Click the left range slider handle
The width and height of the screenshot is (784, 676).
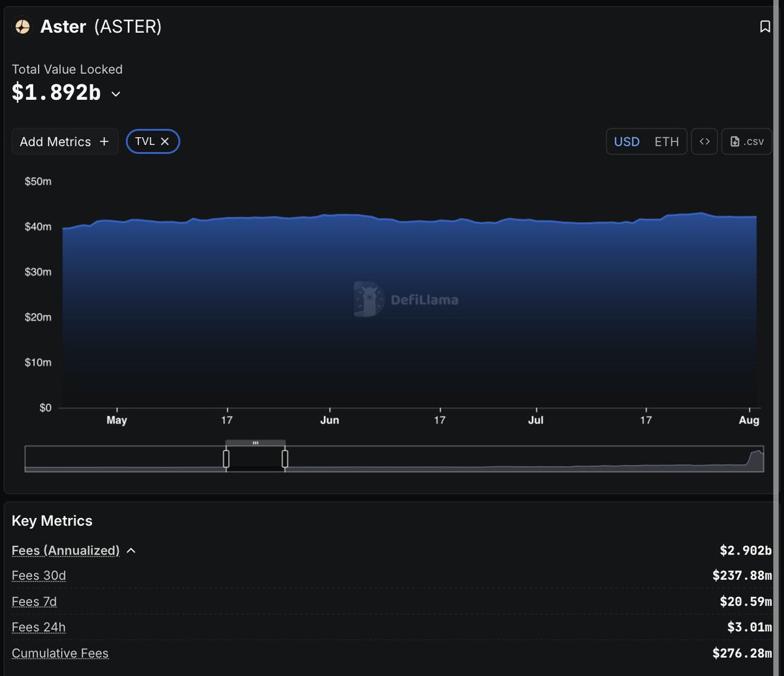pyautogui.click(x=226, y=459)
